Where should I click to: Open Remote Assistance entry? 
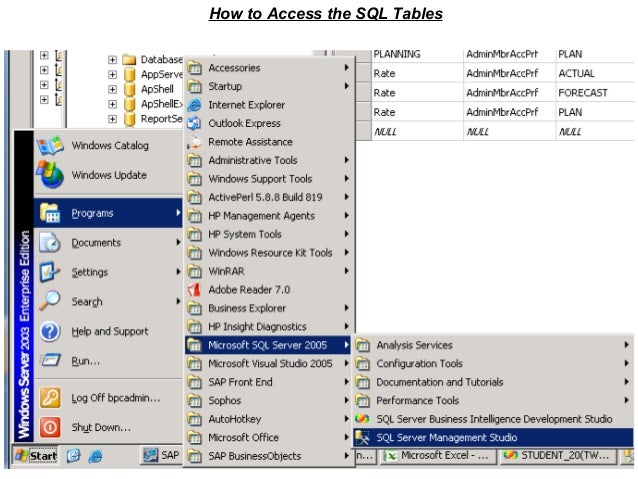[269, 142]
